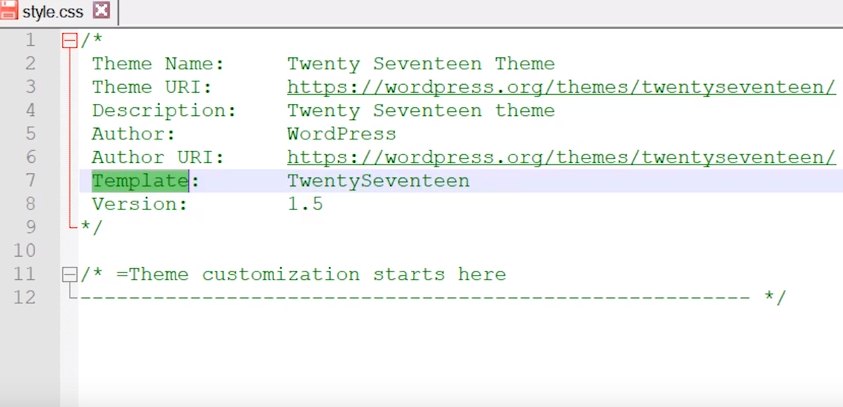
Task: Click the Theme URI: label
Action: (x=152, y=87)
